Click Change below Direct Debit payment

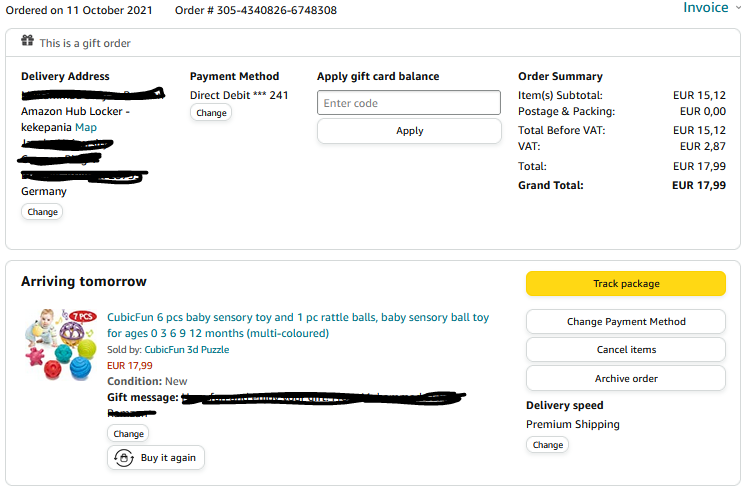click(211, 113)
